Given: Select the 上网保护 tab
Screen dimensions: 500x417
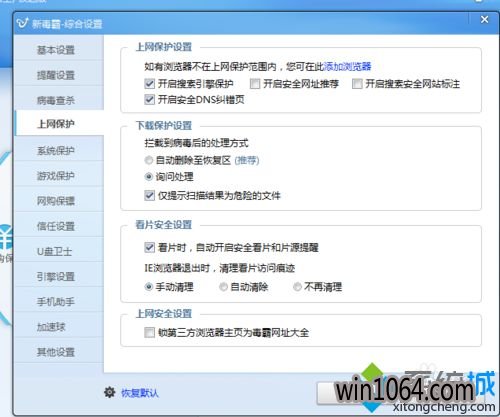Looking at the screenshot, I should pyautogui.click(x=59, y=124).
